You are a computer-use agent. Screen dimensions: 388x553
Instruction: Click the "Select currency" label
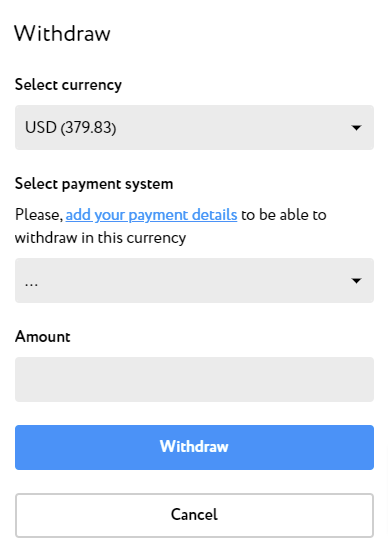(x=68, y=85)
